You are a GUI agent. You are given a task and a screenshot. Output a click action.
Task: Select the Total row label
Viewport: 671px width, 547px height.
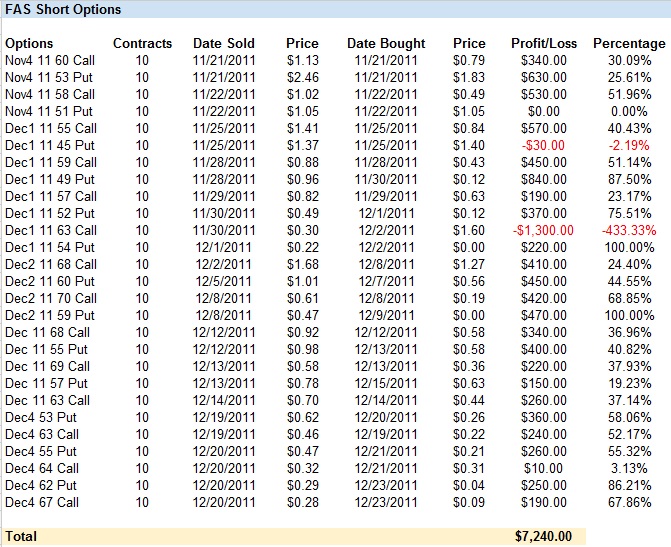[21, 536]
